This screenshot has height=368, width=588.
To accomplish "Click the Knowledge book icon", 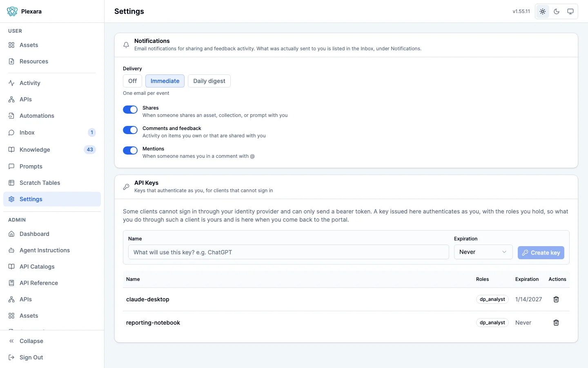I will coord(11,150).
